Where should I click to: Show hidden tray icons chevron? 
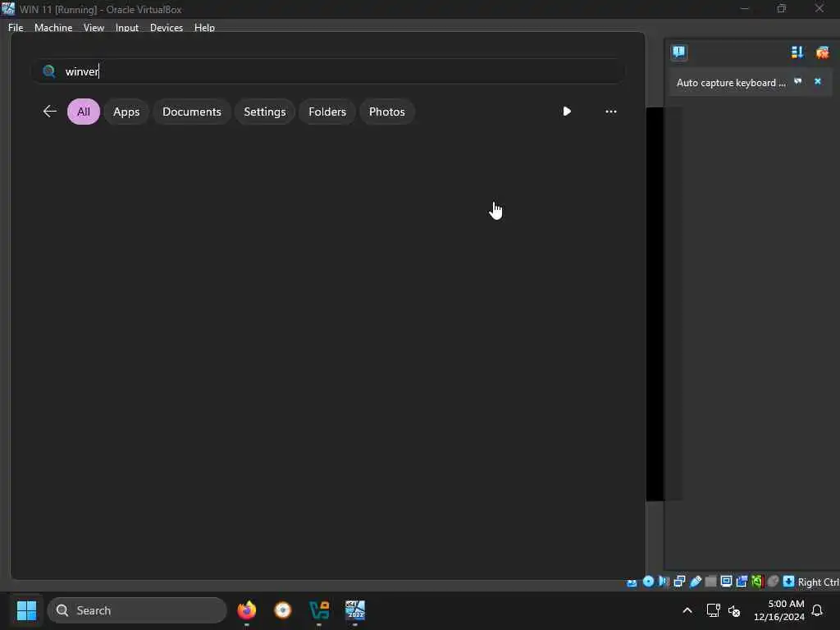tap(687, 610)
